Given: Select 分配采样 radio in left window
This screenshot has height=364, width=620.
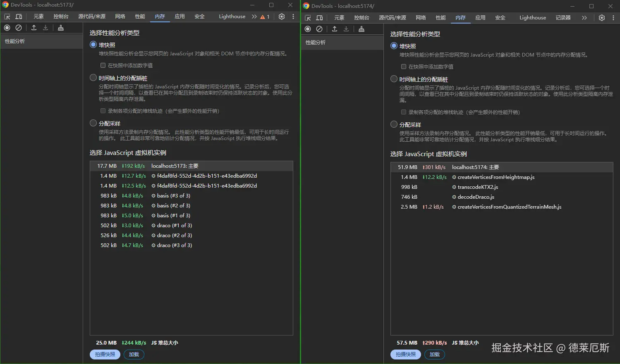Looking at the screenshot, I should tap(93, 123).
